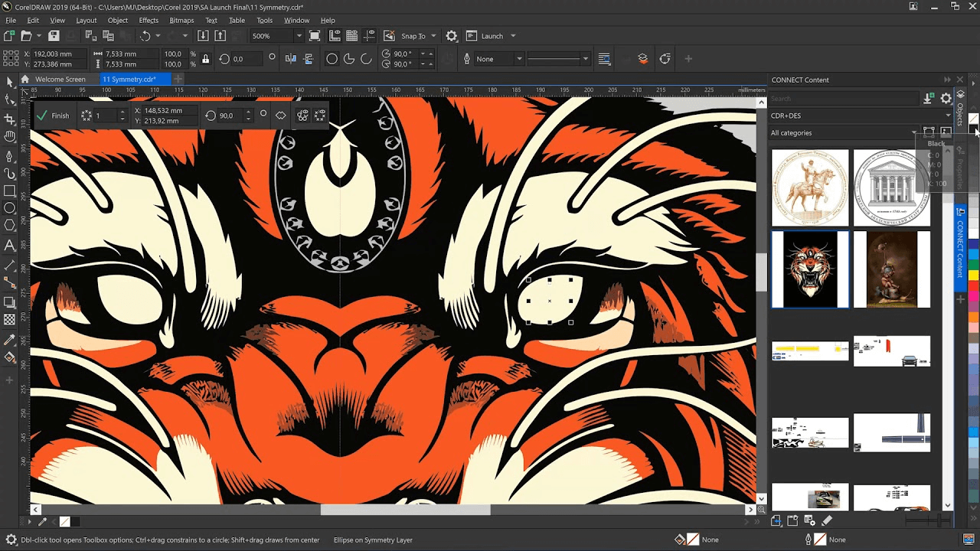Screen dimensions: 980x551
Task: Click the Mirror horizontally icon
Action: [291, 59]
